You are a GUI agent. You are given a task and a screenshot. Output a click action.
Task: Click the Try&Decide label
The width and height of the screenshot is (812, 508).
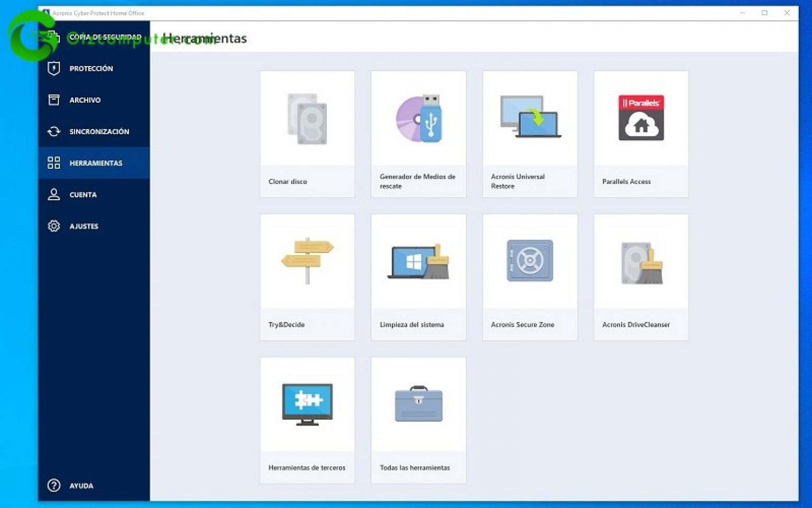(x=287, y=324)
